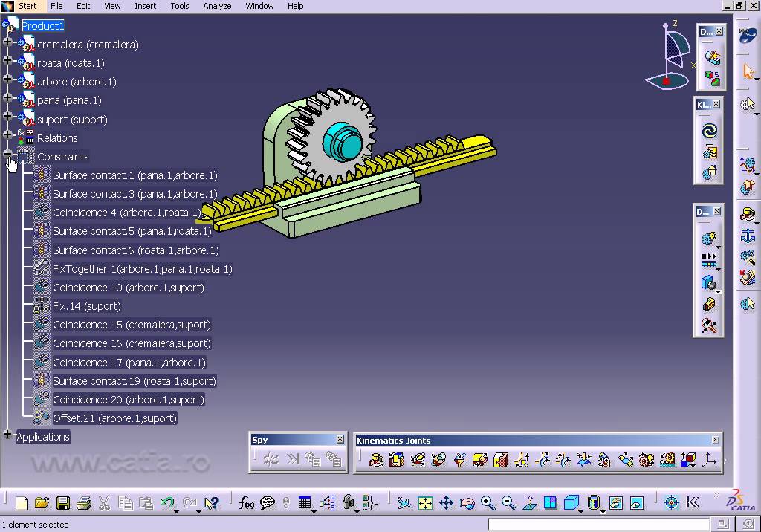The height and width of the screenshot is (532, 761).
Task: Select Surface contact.1 (pana.1,arbore.1) constraint
Action: click(x=135, y=175)
